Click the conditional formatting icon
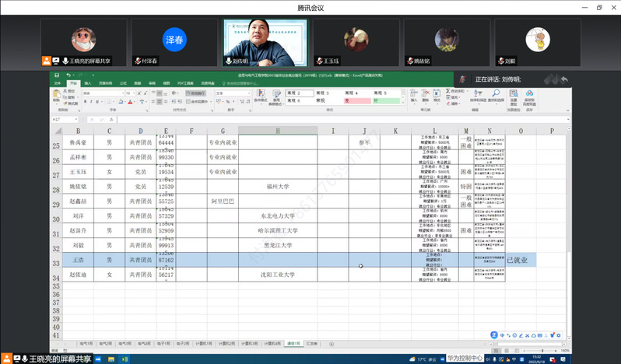 point(260,95)
